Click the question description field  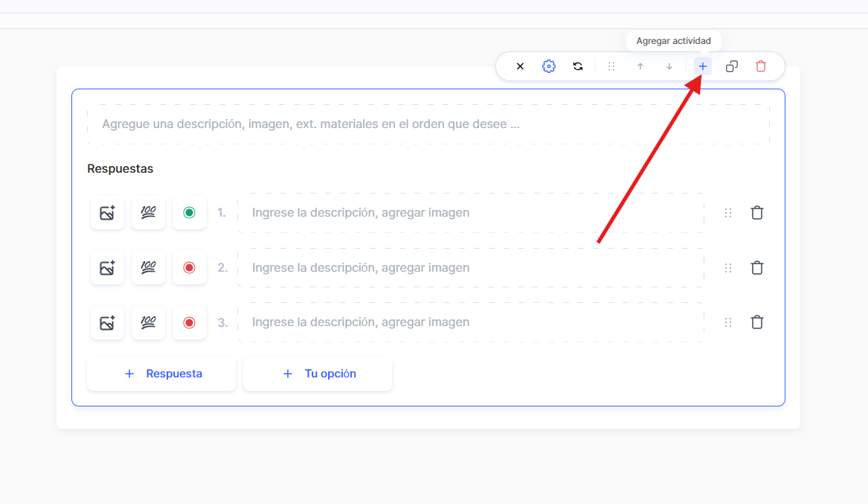pyautogui.click(x=428, y=124)
